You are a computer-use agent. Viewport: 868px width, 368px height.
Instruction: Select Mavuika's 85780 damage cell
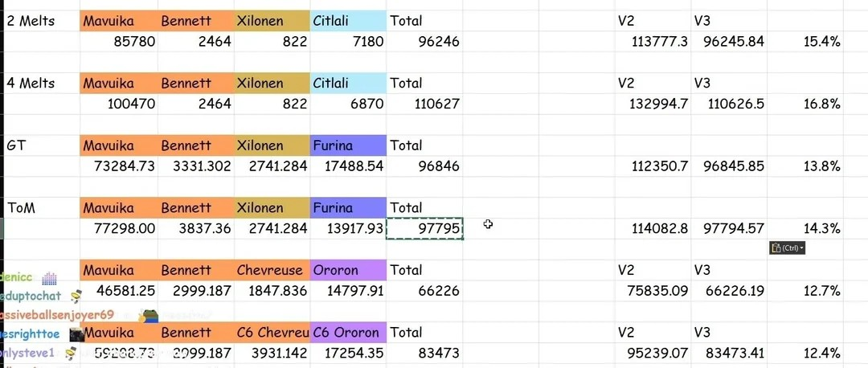point(119,42)
